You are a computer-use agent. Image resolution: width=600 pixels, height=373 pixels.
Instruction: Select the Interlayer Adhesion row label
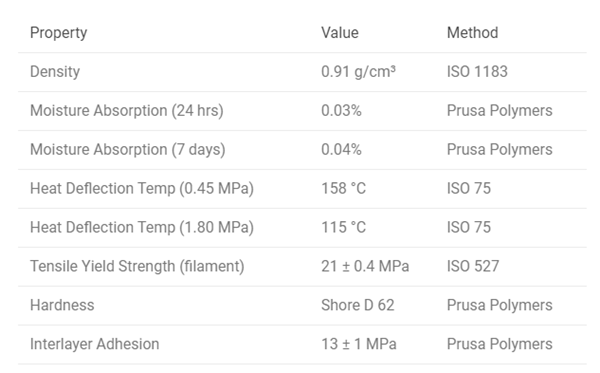pyautogui.click(x=95, y=344)
